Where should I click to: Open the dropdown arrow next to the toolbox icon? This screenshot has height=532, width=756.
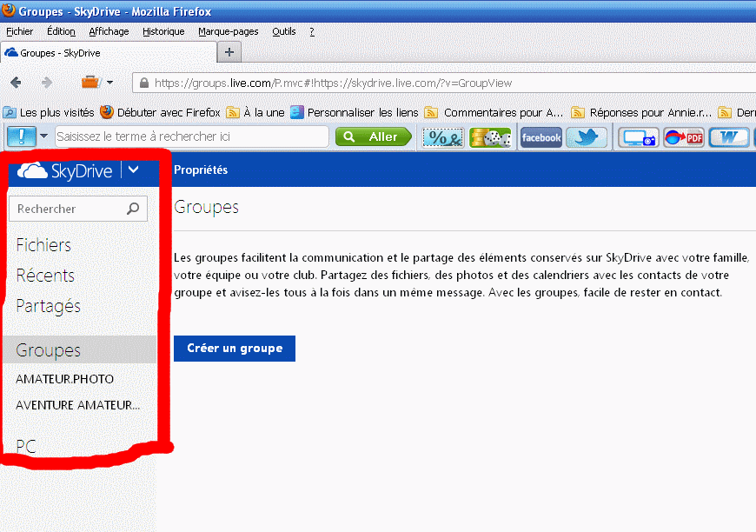pos(110,83)
